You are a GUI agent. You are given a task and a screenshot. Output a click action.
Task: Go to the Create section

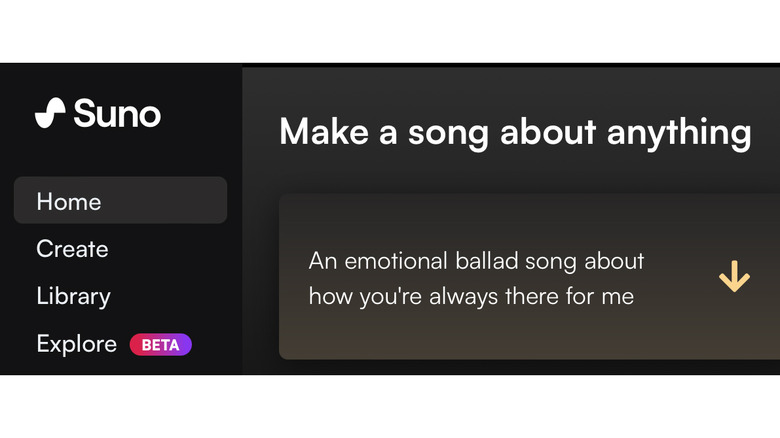point(72,249)
